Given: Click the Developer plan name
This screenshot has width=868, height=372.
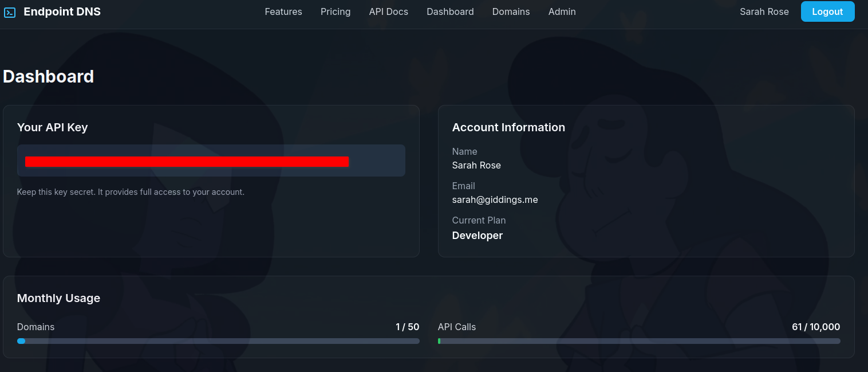Looking at the screenshot, I should coord(477,236).
